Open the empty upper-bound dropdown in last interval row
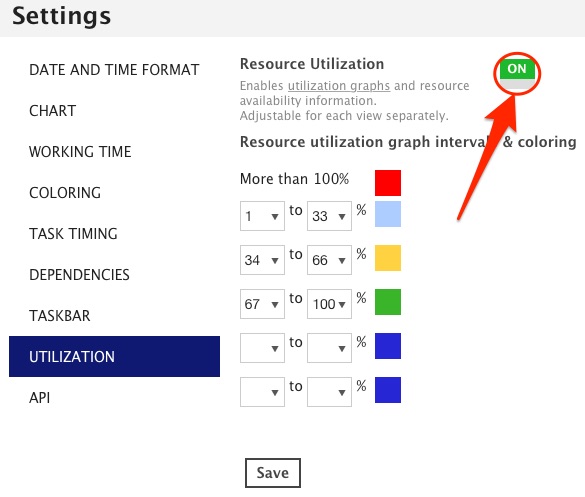Image resolution: width=585 pixels, height=497 pixels. [329, 392]
